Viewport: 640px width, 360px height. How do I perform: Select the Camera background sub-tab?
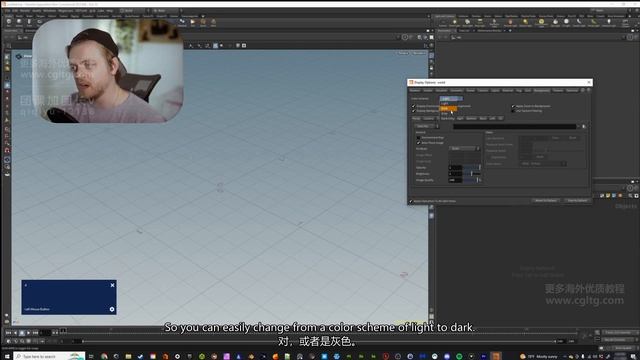pos(429,118)
